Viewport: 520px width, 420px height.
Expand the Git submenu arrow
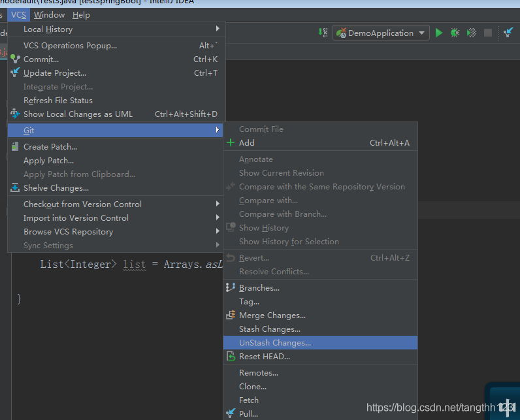tap(218, 130)
